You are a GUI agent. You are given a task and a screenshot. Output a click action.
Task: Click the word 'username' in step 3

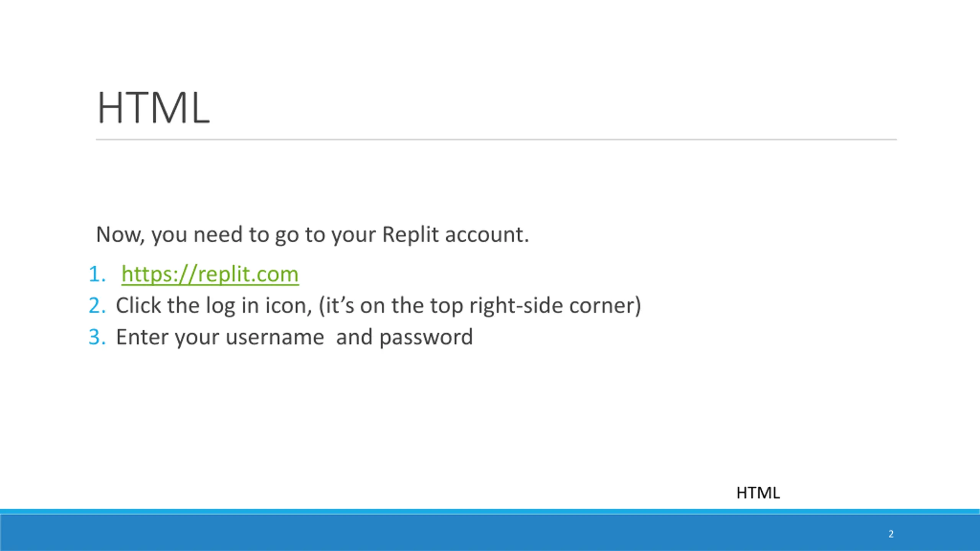[x=275, y=337]
